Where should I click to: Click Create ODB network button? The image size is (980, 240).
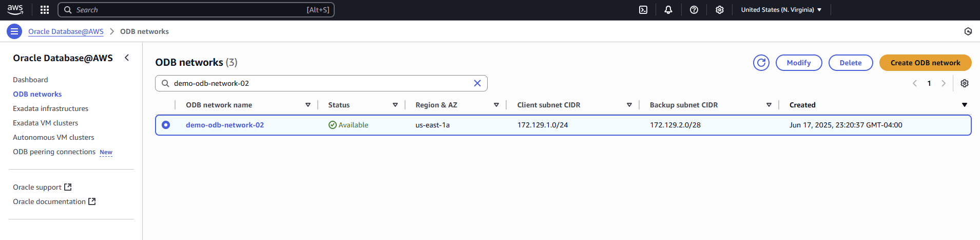[926, 63]
